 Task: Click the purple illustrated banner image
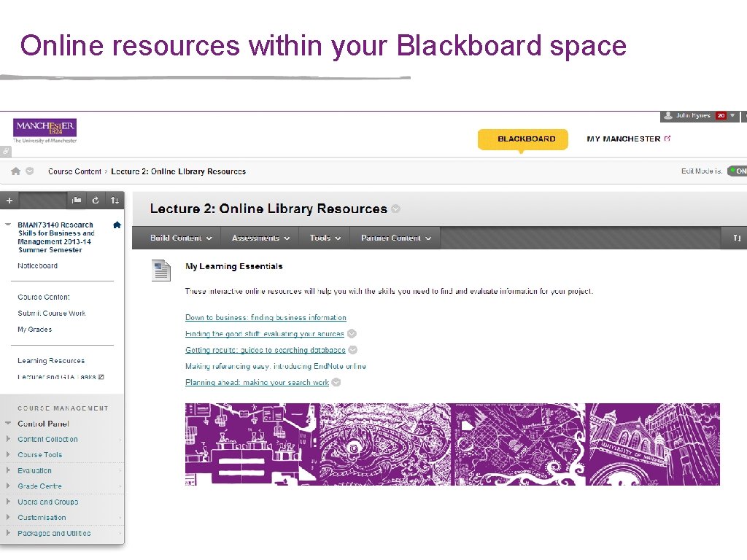(452, 444)
